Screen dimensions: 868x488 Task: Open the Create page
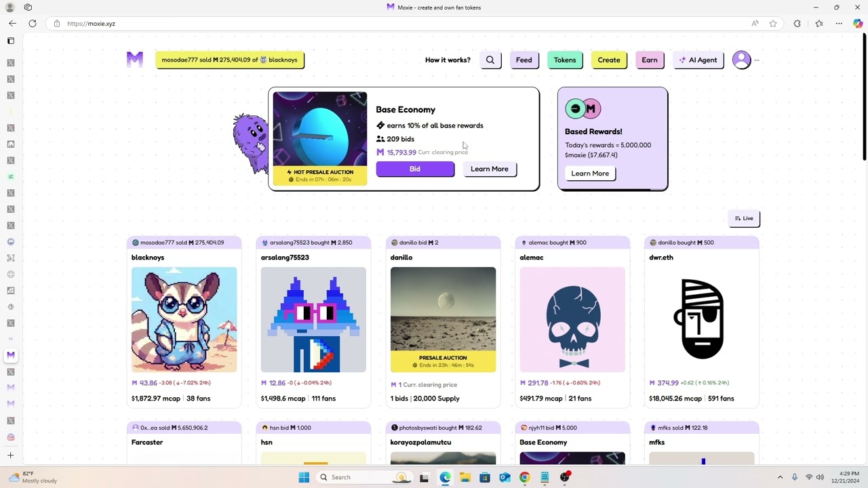click(x=609, y=60)
